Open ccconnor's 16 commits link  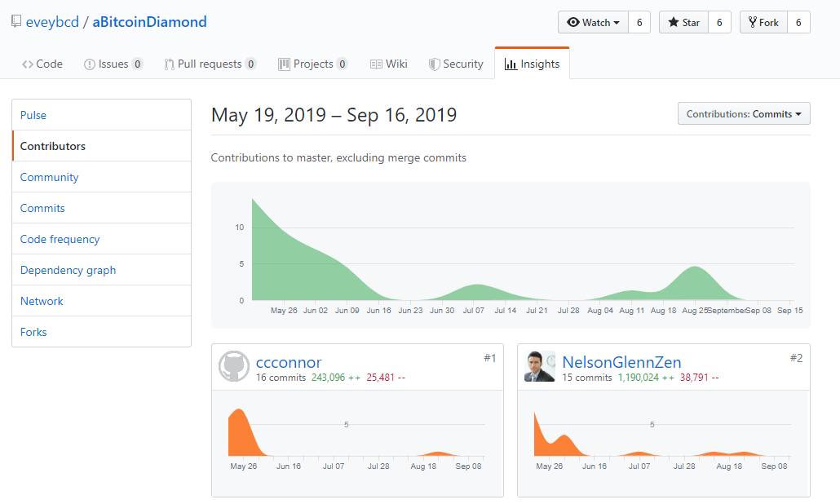click(281, 378)
